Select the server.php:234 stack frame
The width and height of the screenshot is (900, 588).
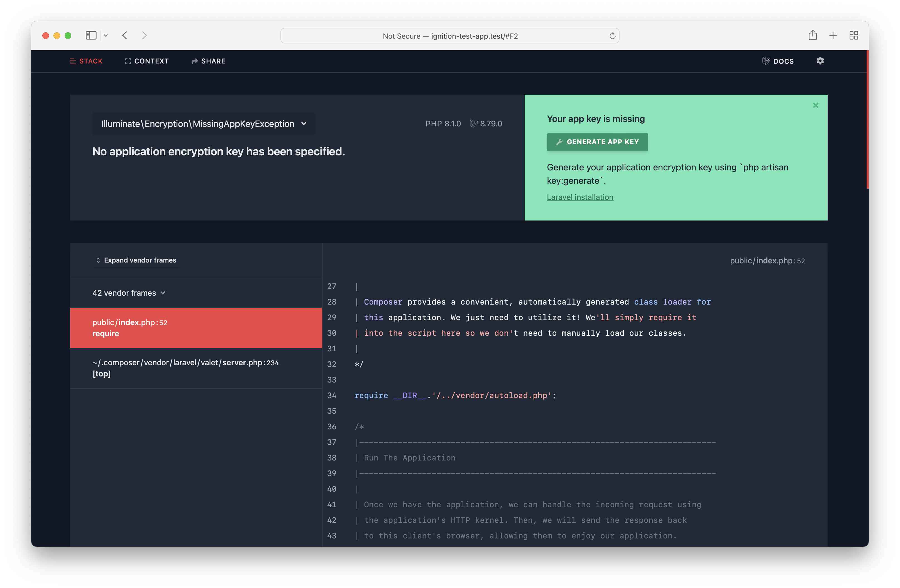[196, 367]
